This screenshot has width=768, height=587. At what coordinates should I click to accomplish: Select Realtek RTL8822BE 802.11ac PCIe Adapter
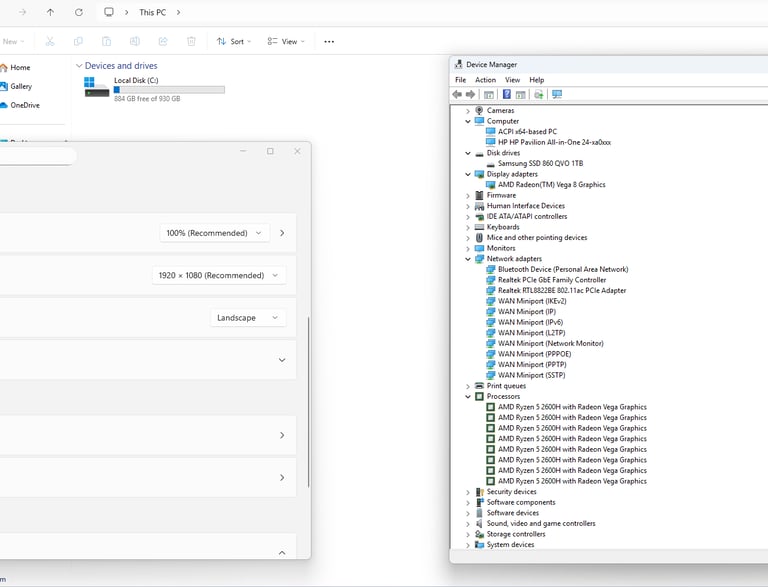562,291
